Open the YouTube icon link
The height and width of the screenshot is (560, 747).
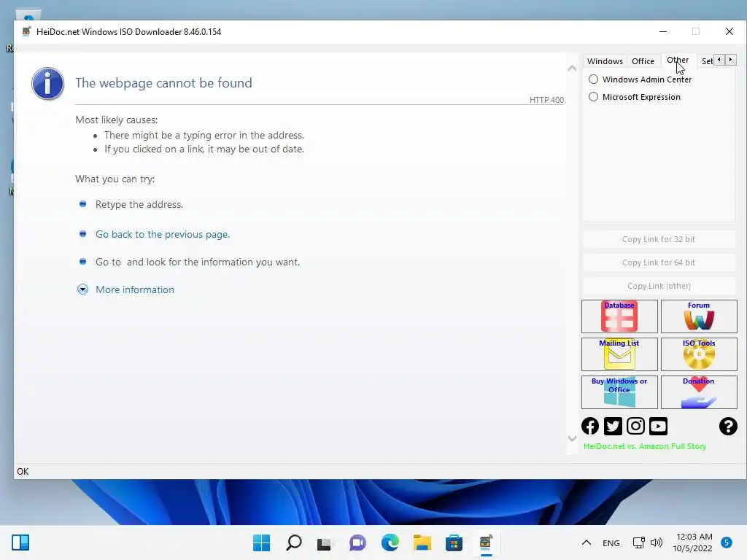(659, 426)
